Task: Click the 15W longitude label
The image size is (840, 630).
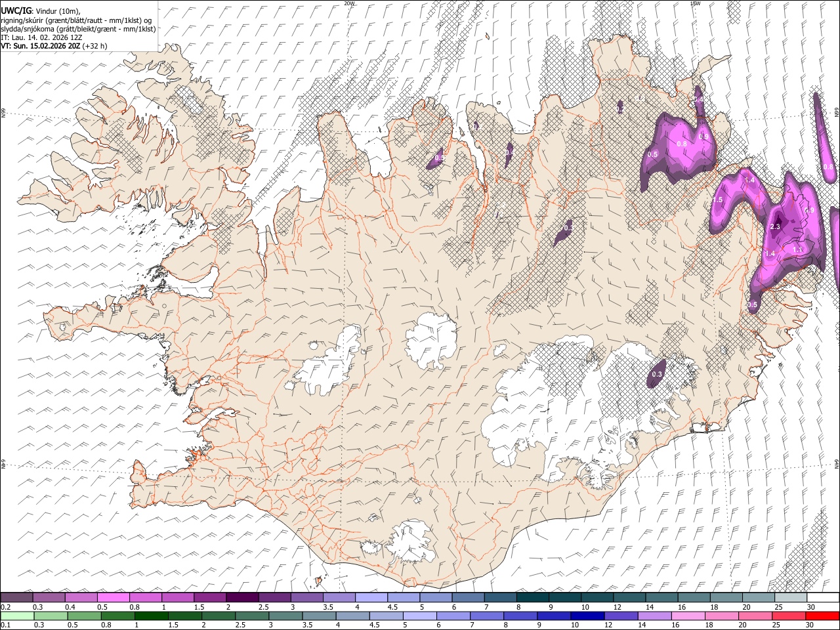Action: (x=695, y=3)
